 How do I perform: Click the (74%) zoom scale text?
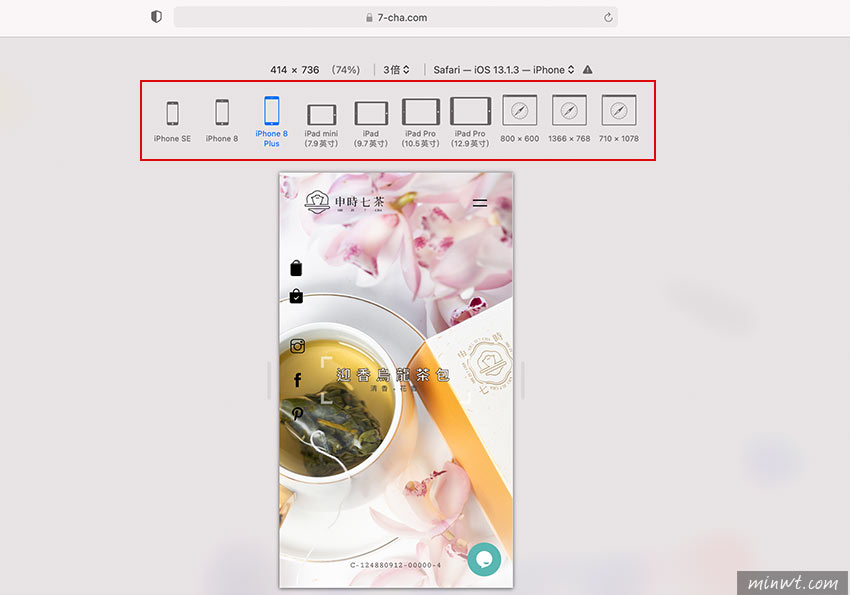tap(346, 70)
